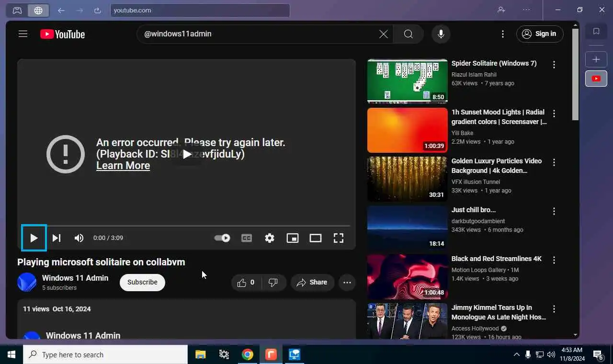Open options for Black and Red Streamlines
The width and height of the screenshot is (613, 364).
click(x=554, y=260)
